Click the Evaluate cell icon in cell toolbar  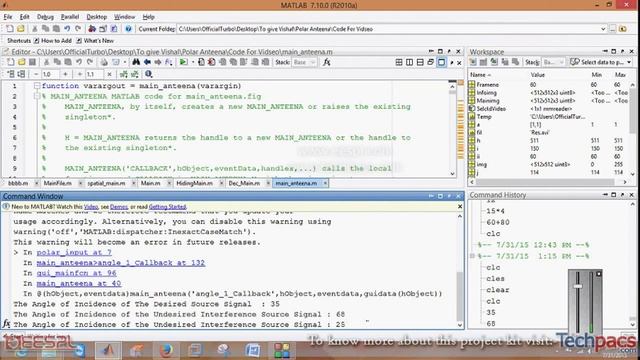pos(11,74)
